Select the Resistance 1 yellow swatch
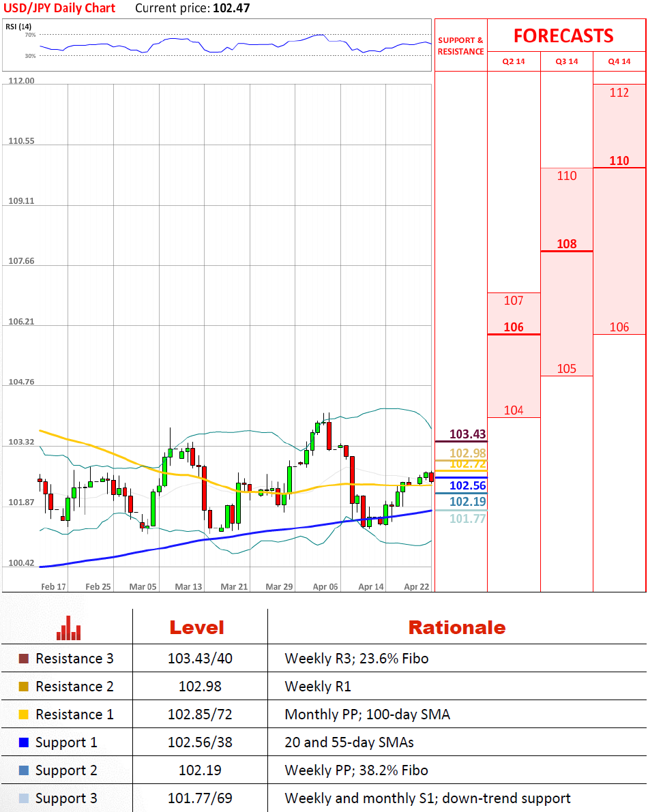 [x=23, y=715]
